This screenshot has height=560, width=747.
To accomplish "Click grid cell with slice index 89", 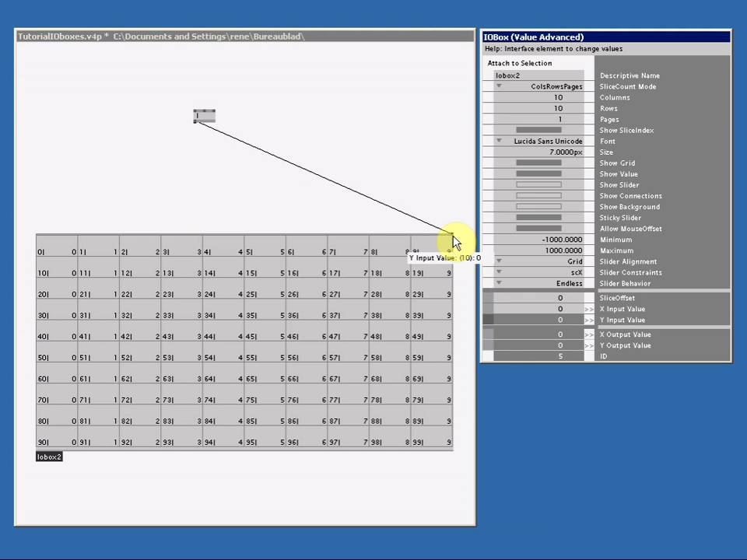I will click(432, 415).
